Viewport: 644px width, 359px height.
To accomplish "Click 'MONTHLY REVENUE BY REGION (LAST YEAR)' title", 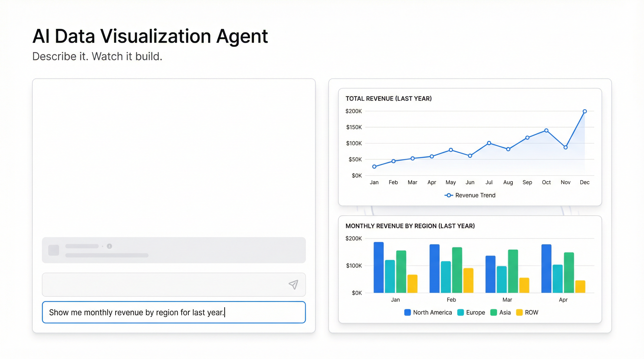I will click(410, 226).
